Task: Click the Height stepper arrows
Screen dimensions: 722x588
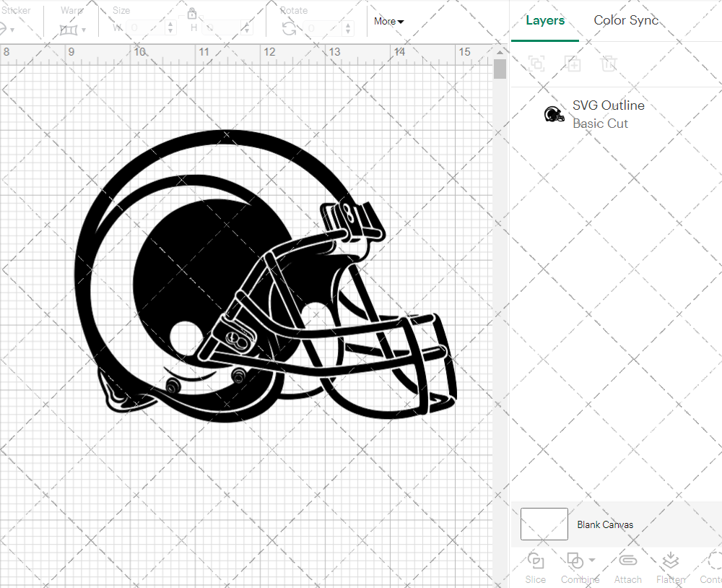Action: pyautogui.click(x=247, y=28)
